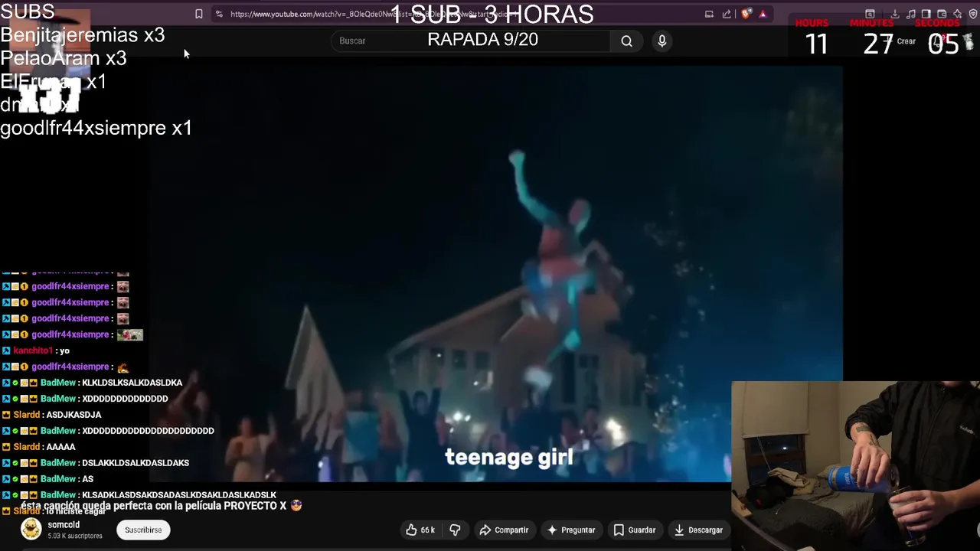Click the share page icon in address bar
Screen dimensions: 980x551
pos(727,14)
